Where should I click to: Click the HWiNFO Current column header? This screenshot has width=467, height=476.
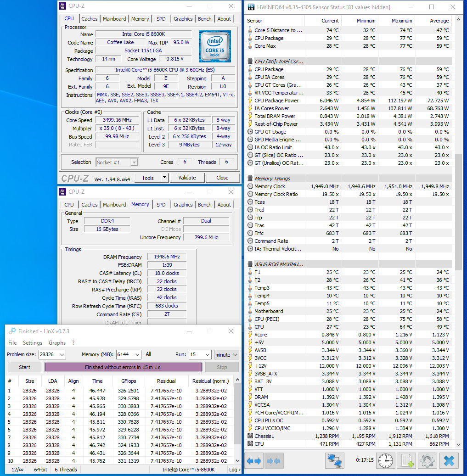click(323, 20)
